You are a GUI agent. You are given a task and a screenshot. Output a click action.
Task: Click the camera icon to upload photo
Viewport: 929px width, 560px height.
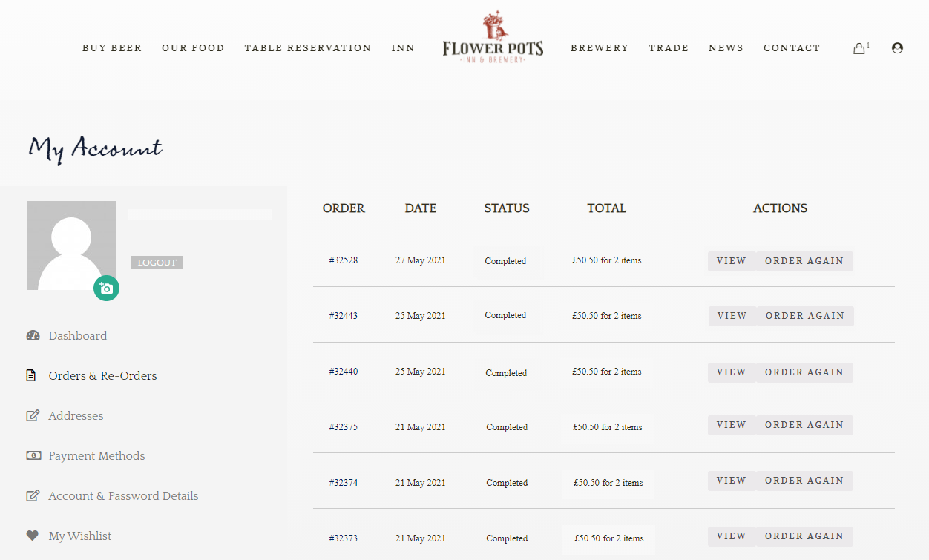(106, 289)
